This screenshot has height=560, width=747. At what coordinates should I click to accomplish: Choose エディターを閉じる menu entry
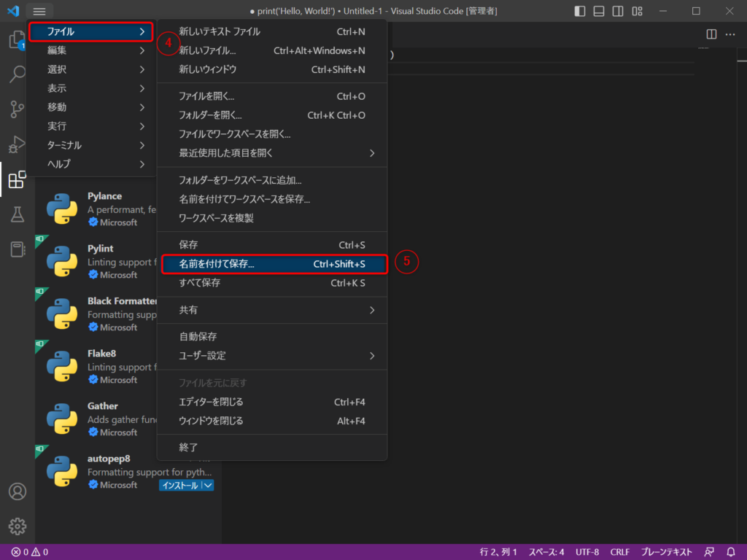(272, 402)
